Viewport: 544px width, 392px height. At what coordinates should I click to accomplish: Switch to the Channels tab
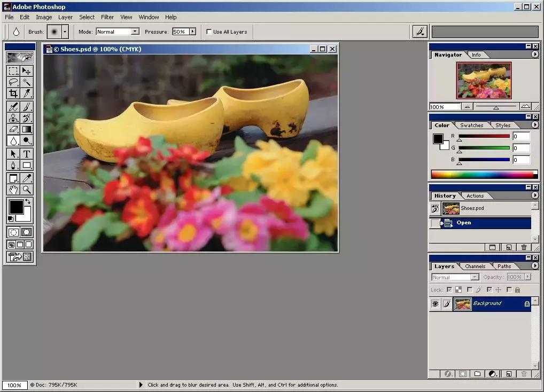[x=475, y=266]
